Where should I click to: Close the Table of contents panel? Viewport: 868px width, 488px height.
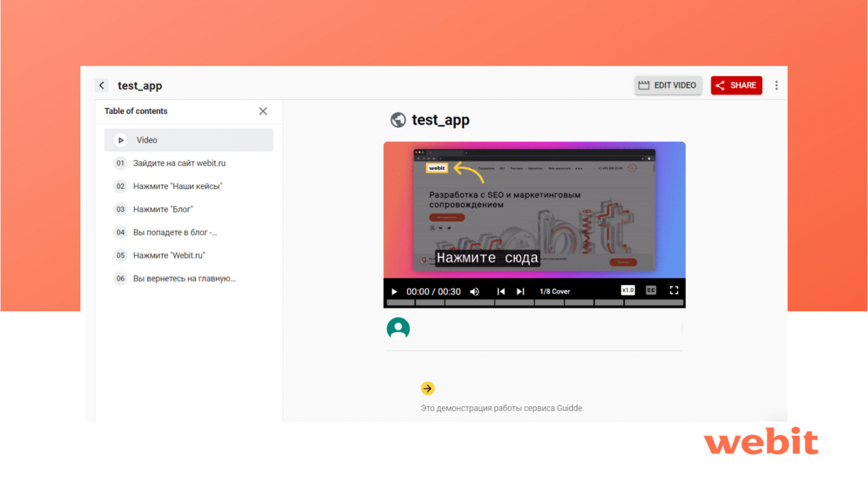click(x=263, y=111)
